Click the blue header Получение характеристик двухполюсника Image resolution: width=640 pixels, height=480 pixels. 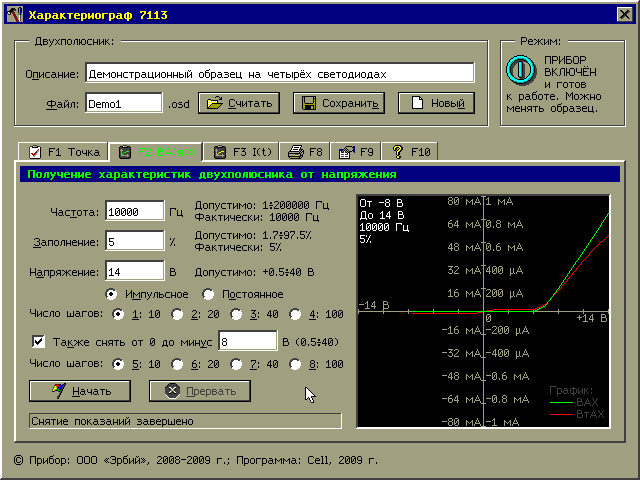[320, 174]
